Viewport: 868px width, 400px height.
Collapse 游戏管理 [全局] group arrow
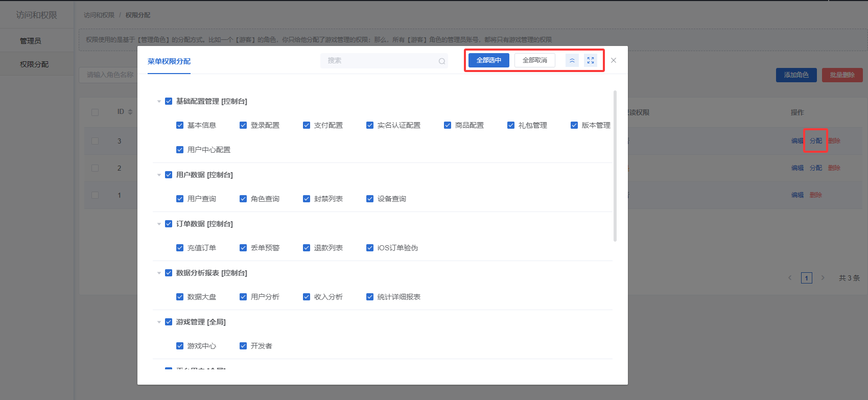[159, 322]
